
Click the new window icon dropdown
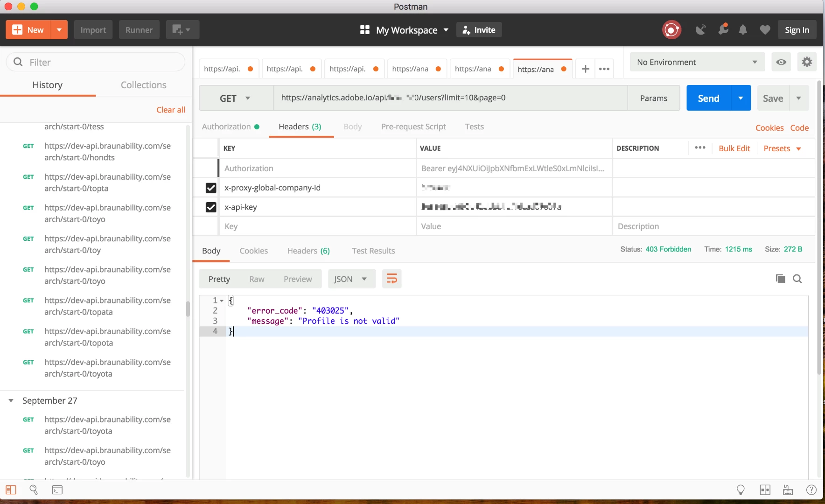[x=182, y=30]
